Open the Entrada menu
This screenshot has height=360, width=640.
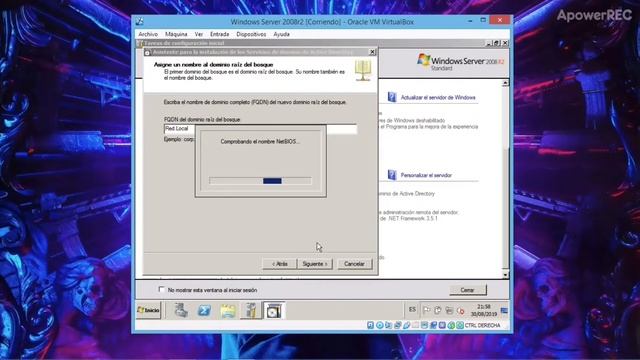(x=220, y=34)
